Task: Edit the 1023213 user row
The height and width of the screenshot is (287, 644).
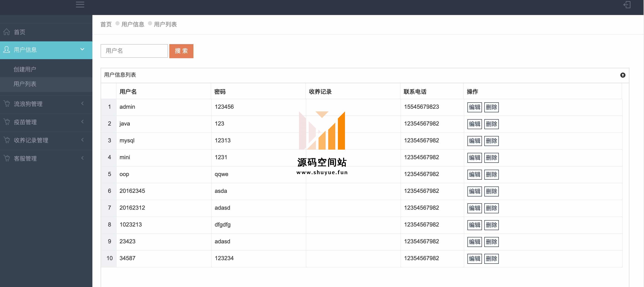Action: [x=474, y=225]
